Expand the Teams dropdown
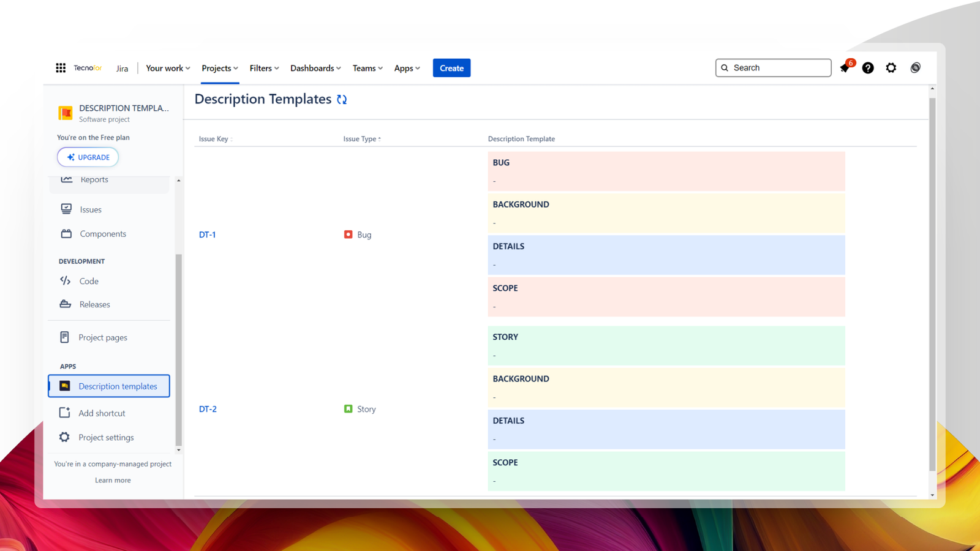Viewport: 980px width, 551px height. 367,68
